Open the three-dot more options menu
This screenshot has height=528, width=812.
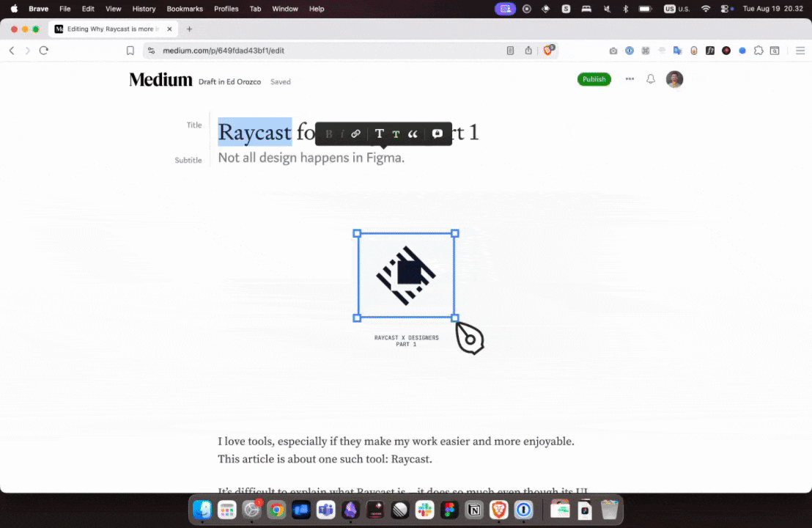630,78
